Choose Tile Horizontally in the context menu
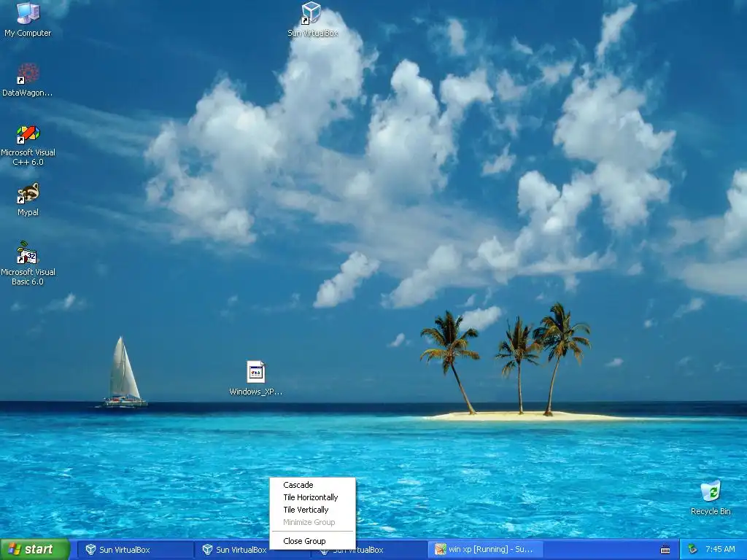747x560 pixels. (x=312, y=497)
